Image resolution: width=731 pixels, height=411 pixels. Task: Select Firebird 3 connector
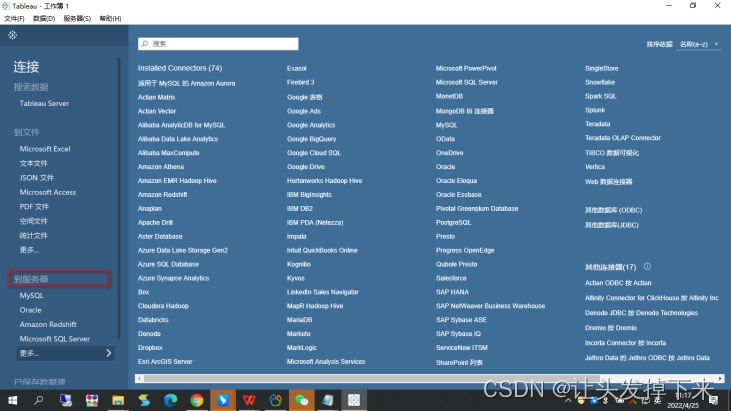pos(300,82)
